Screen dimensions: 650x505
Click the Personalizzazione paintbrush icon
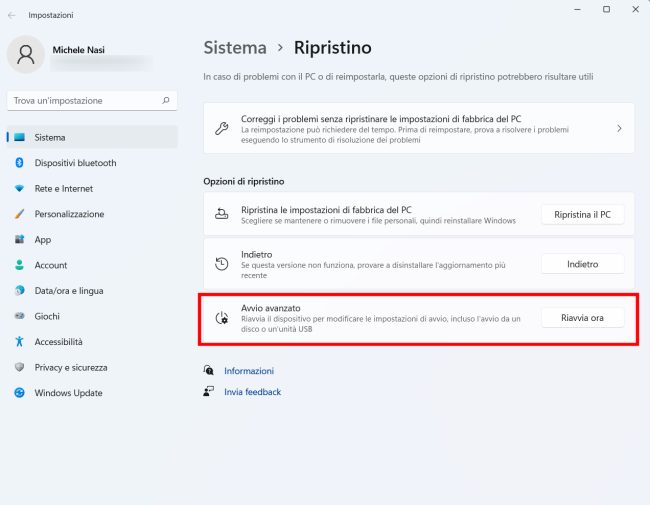pyautogui.click(x=19, y=214)
